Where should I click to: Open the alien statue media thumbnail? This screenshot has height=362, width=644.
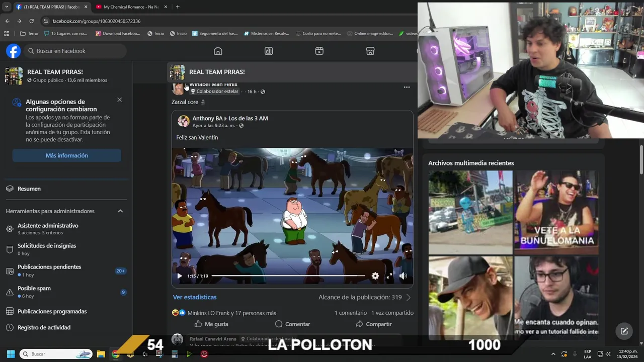470,212
